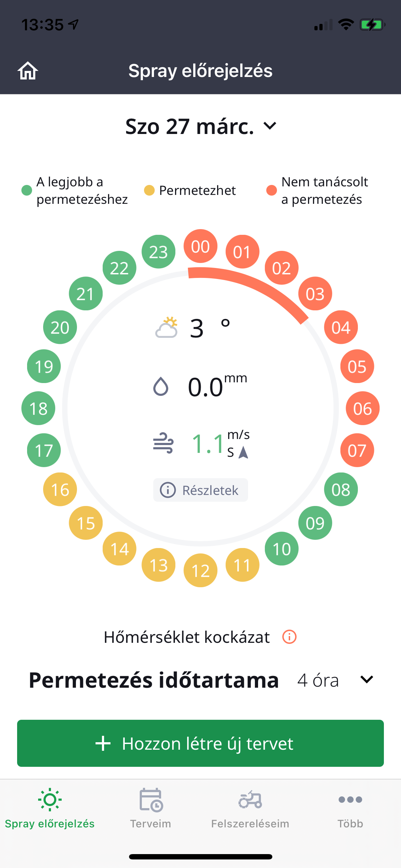Tap the rain droplet icon

click(161, 386)
